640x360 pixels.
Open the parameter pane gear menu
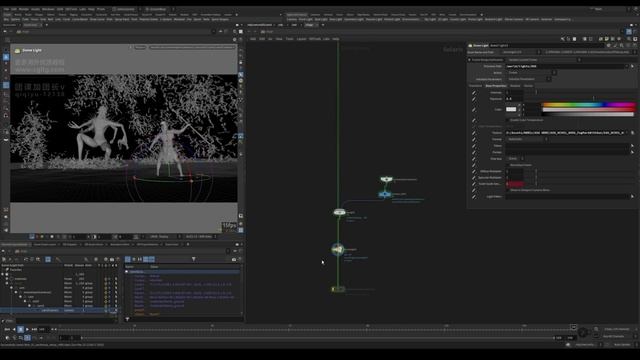pos(609,46)
